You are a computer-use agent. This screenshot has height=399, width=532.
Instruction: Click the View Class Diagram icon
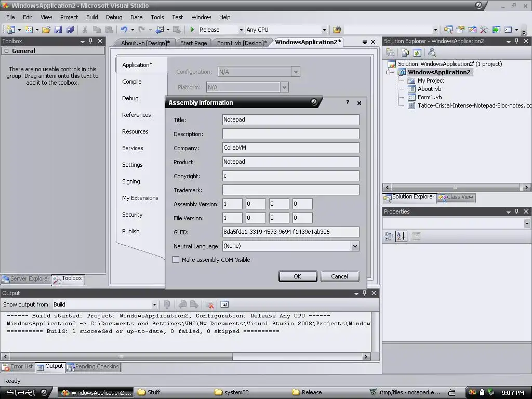[432, 52]
